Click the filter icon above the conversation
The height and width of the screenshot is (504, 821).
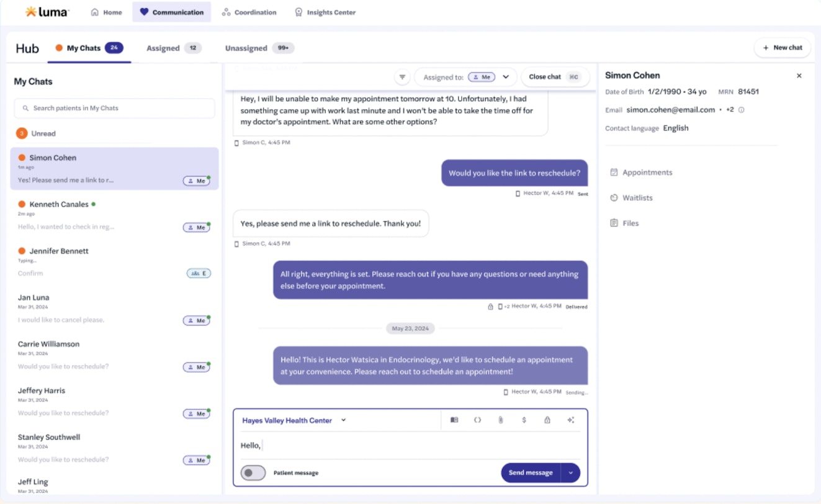(402, 76)
